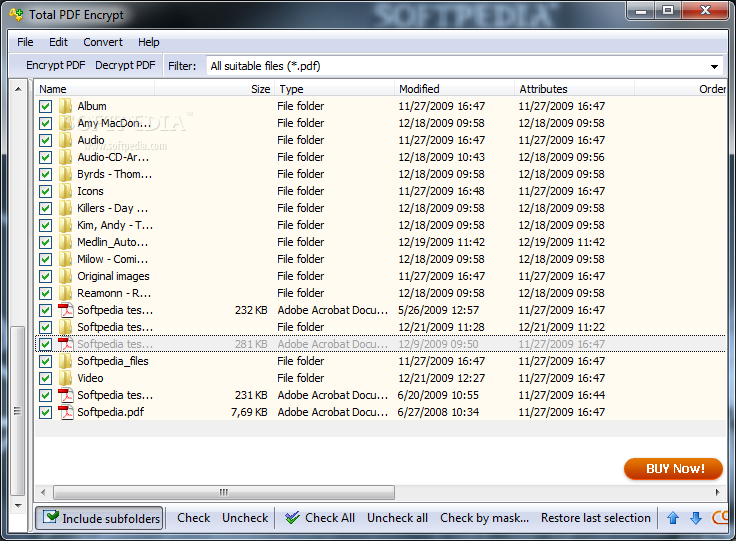
Task: Uncheck the Audio folder checkbox
Action: click(46, 140)
